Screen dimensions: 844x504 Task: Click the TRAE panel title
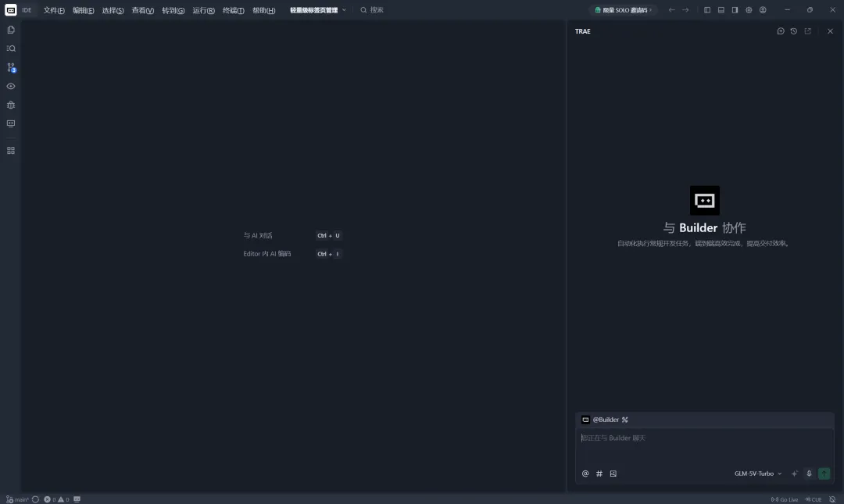tap(582, 31)
